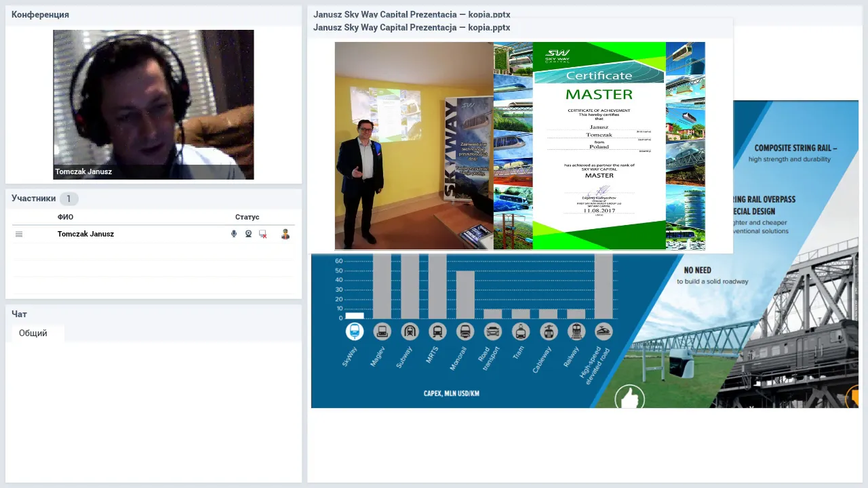The image size is (868, 488).
Task: Click the Статус column header
Action: point(247,217)
